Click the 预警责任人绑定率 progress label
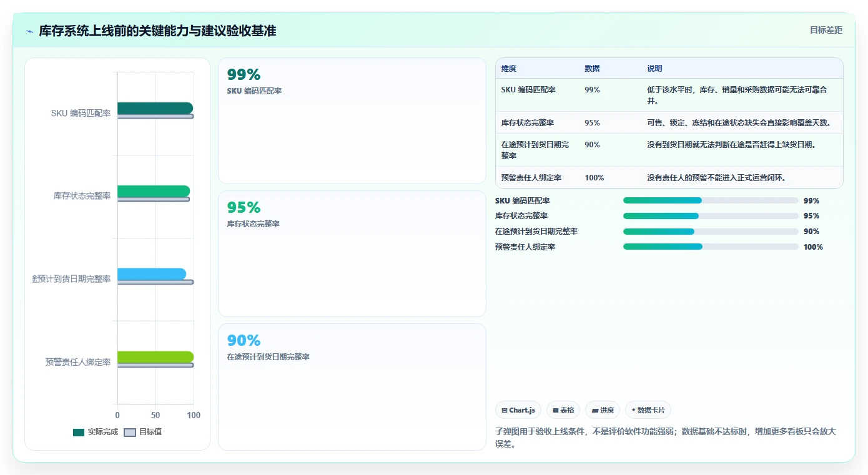The image size is (868, 475). click(x=525, y=247)
